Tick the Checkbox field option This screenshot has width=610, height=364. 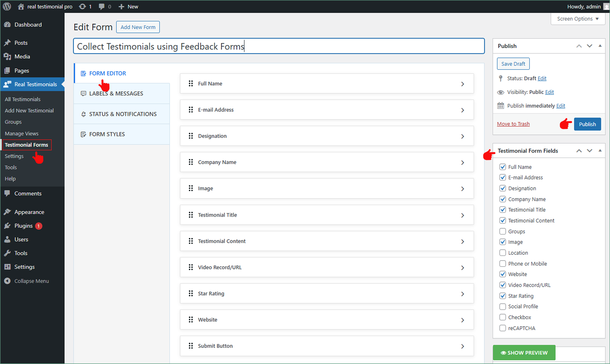click(x=503, y=317)
